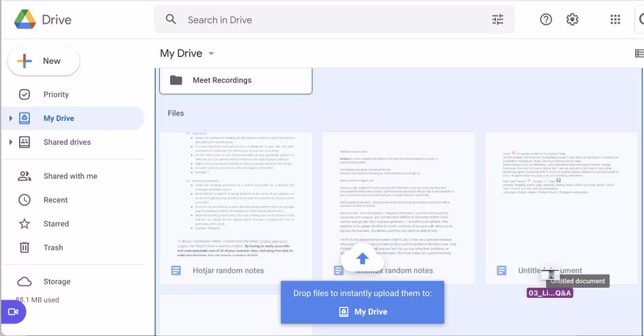This screenshot has width=644, height=336.
Task: Expand the Shared drives tree arrow
Action: (x=11, y=142)
